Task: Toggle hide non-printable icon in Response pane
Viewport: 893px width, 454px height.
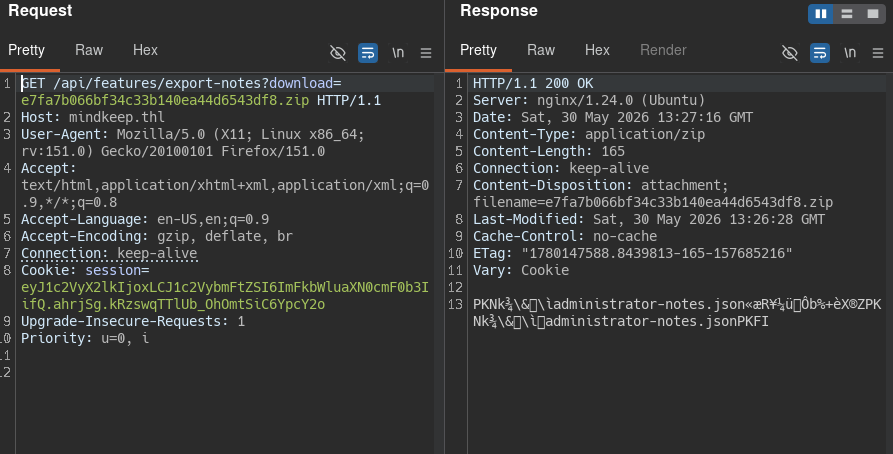Action: point(790,53)
